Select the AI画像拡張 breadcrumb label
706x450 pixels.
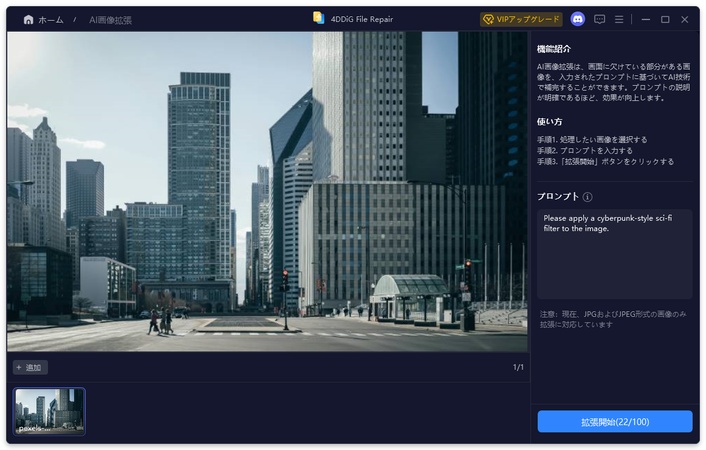point(110,20)
